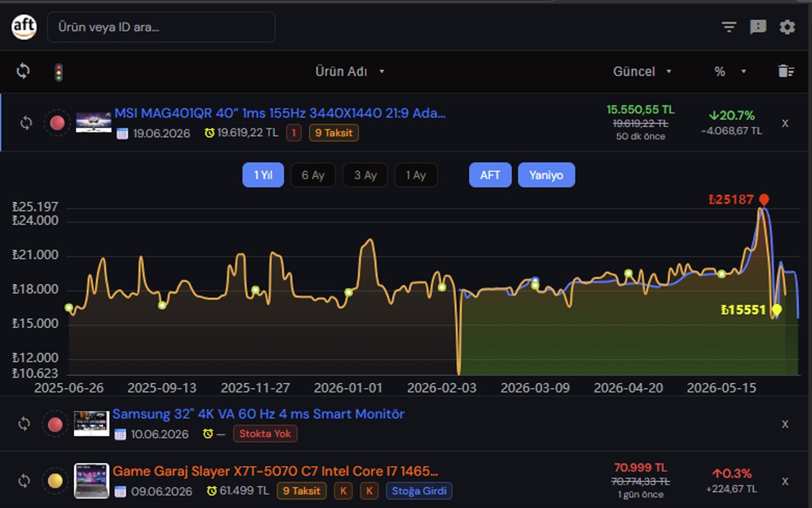Viewport: 812px width, 508px height.
Task: Click the first K badge on Game Garaj row
Action: [343, 491]
